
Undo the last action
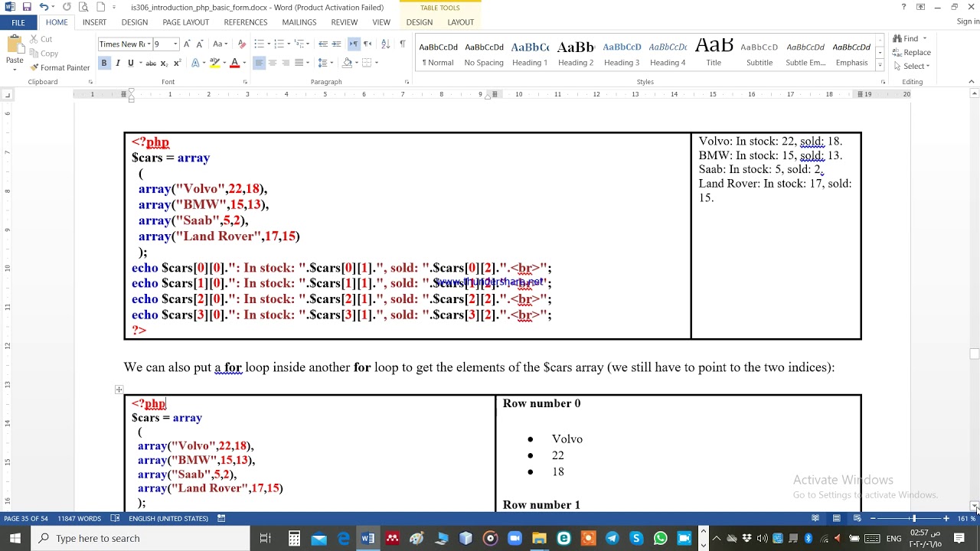point(44,7)
